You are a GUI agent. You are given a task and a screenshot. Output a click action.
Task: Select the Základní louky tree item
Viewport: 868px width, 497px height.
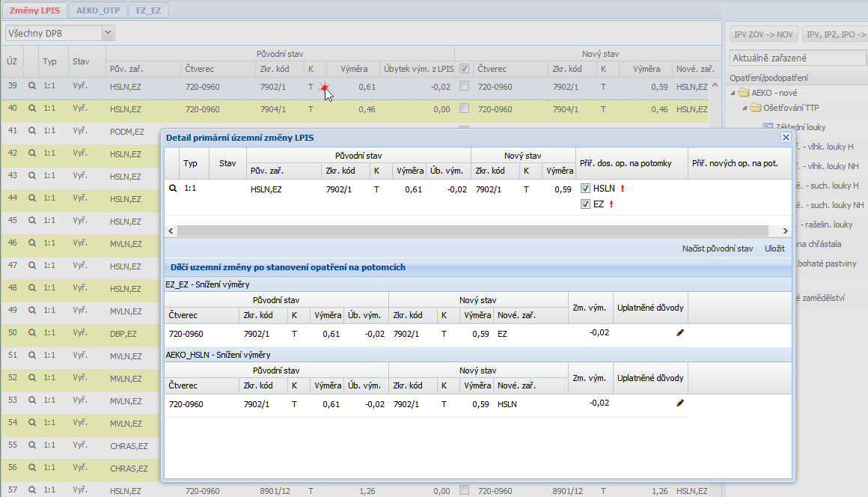[800, 127]
